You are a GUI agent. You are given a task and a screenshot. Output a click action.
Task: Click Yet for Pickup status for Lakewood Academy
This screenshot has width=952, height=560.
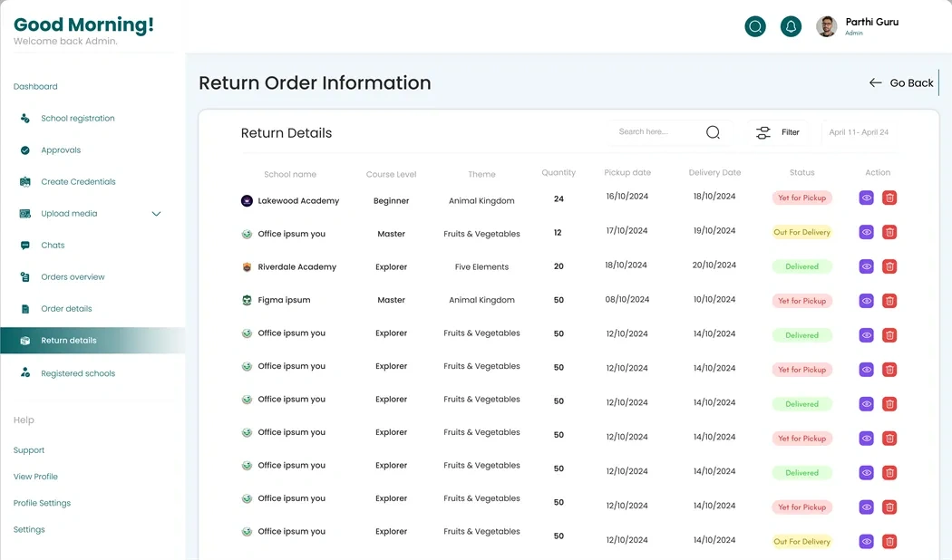(x=802, y=198)
